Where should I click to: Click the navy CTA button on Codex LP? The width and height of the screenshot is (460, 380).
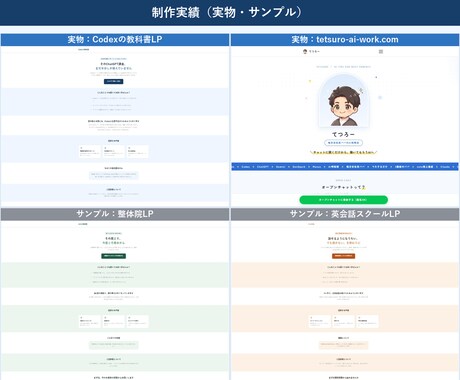pyautogui.click(x=114, y=81)
